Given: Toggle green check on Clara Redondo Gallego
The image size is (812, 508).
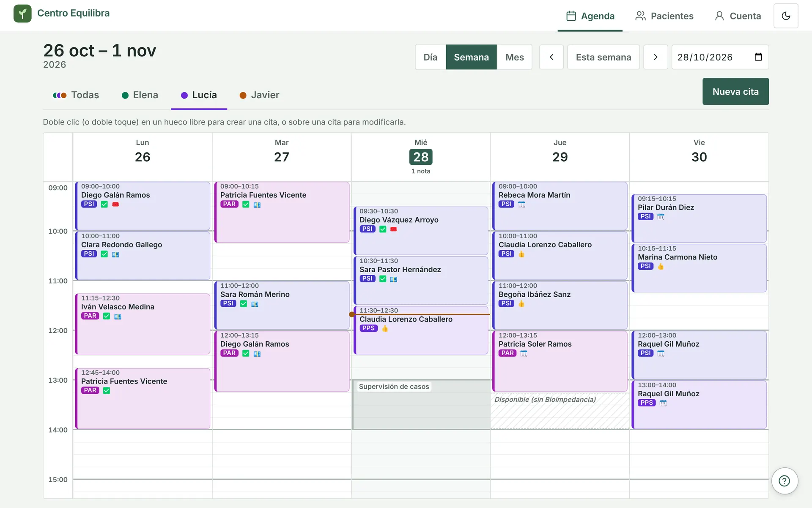Looking at the screenshot, I should 104,254.
